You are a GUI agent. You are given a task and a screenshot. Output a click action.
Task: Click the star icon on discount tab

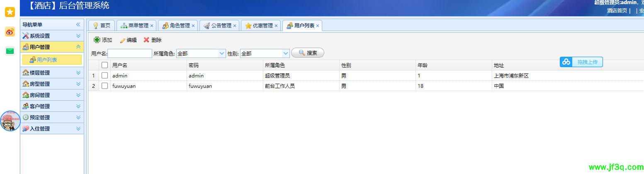pyautogui.click(x=248, y=26)
